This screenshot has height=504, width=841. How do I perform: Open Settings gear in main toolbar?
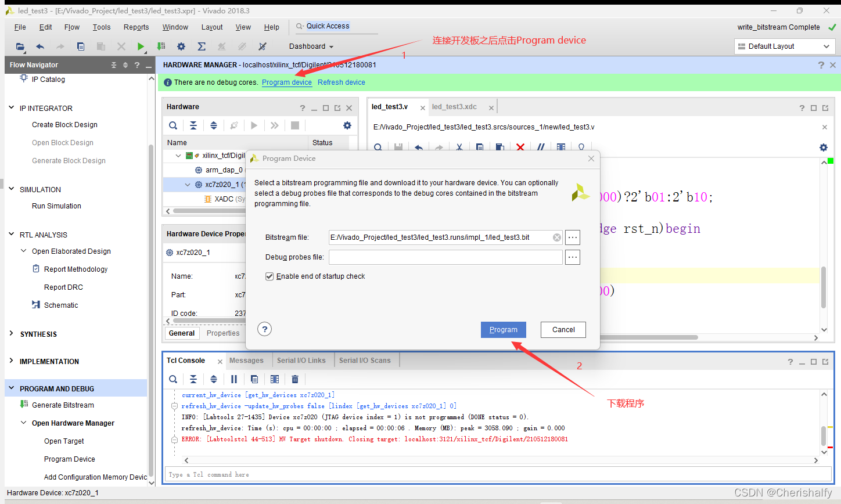click(x=181, y=46)
